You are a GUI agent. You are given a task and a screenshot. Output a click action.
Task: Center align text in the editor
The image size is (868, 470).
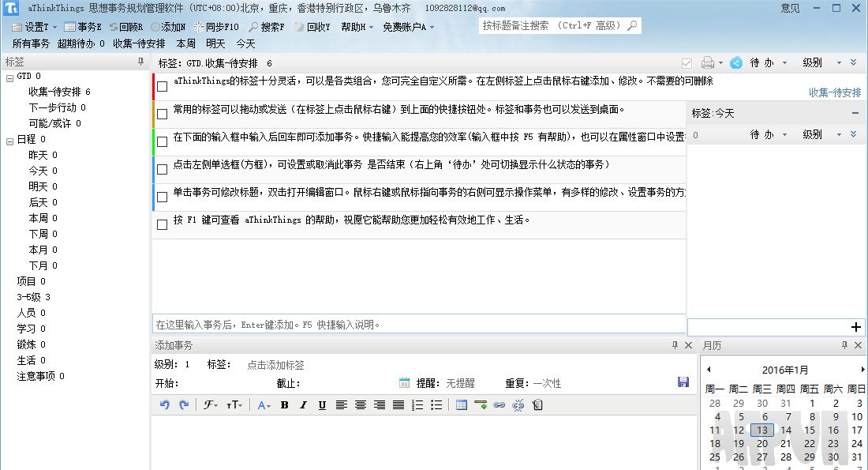(x=361, y=405)
